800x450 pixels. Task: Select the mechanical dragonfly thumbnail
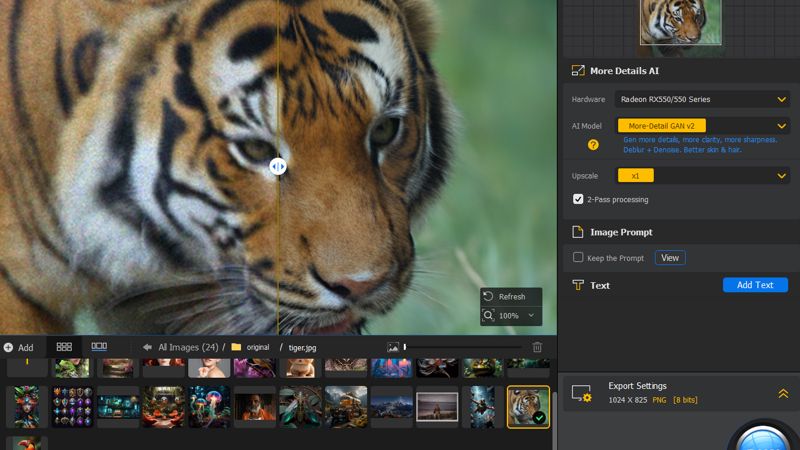pyautogui.click(x=300, y=407)
